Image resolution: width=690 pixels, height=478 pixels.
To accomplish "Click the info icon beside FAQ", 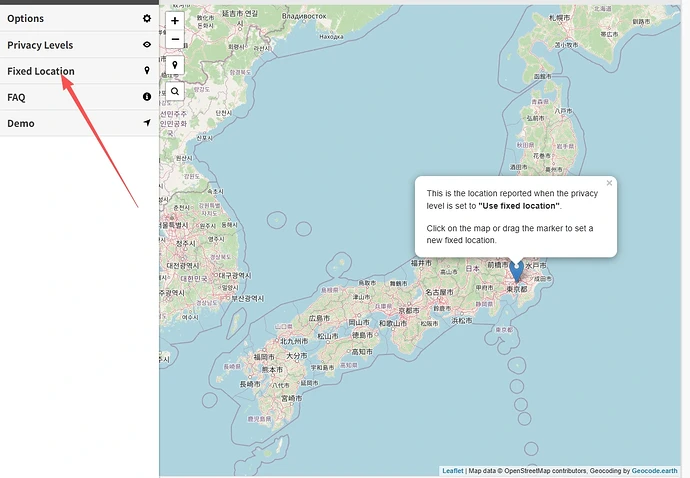I will (x=147, y=97).
